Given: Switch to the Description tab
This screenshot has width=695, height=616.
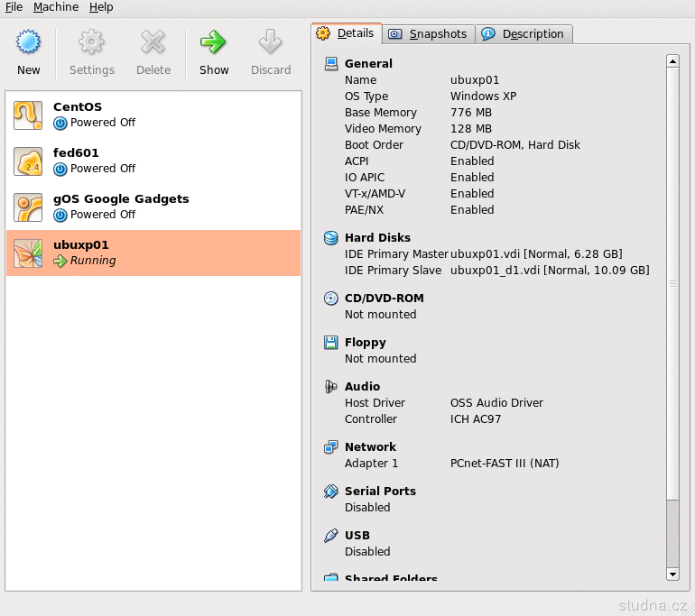Looking at the screenshot, I should point(524,34).
